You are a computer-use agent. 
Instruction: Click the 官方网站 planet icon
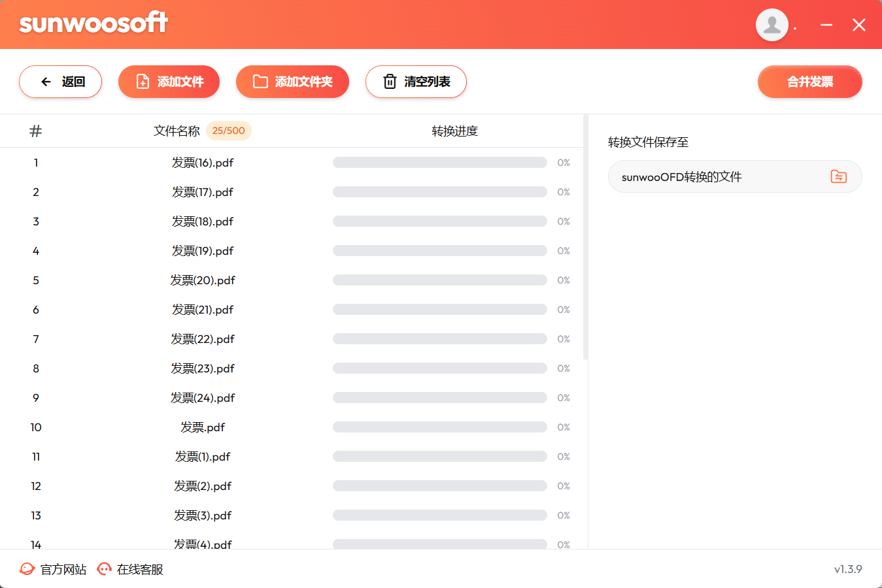pyautogui.click(x=27, y=569)
